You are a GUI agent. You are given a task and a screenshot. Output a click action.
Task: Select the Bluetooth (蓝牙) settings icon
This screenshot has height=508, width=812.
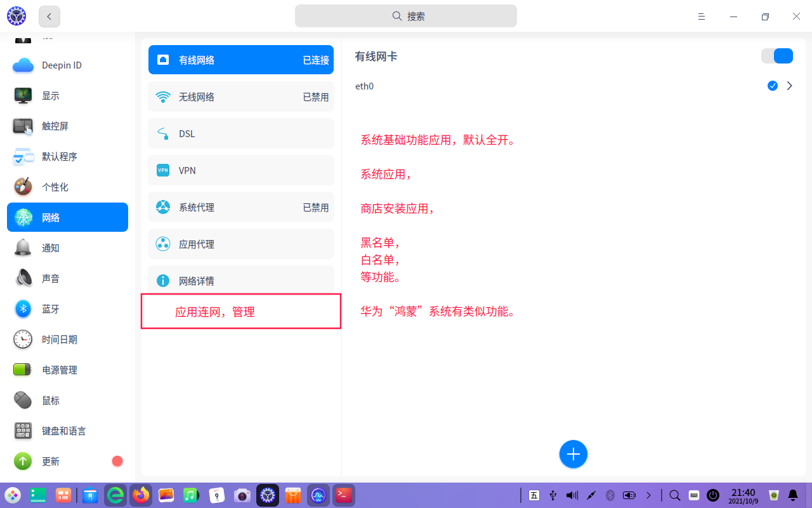(x=23, y=309)
